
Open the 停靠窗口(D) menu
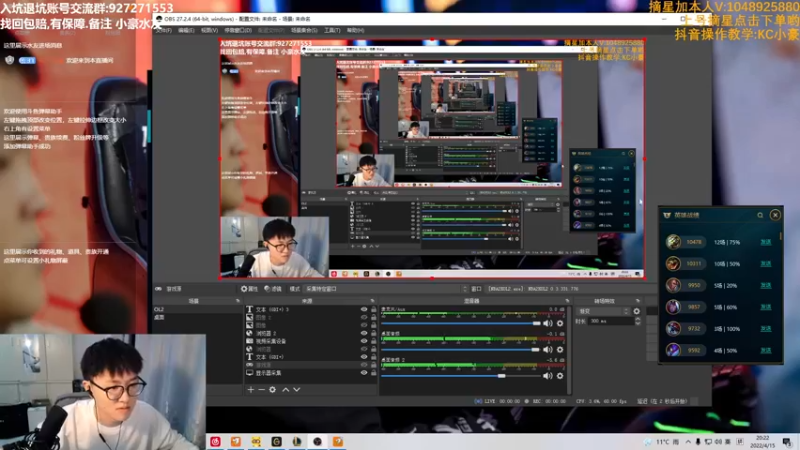click(x=238, y=30)
